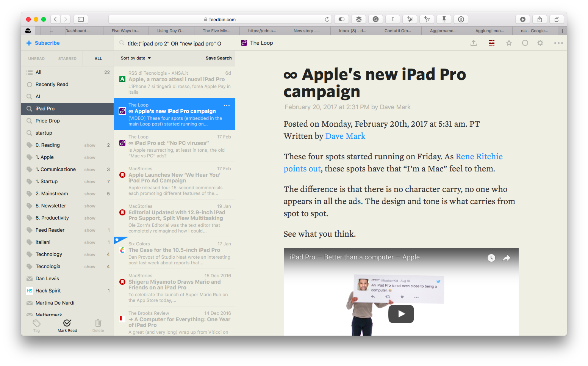The width and height of the screenshot is (588, 366).
Task: Show feeds in Technology tag
Action: pyautogui.click(x=90, y=254)
